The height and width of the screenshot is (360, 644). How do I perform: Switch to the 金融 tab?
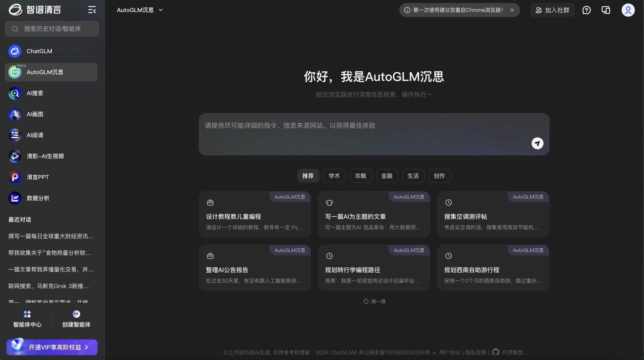(387, 176)
